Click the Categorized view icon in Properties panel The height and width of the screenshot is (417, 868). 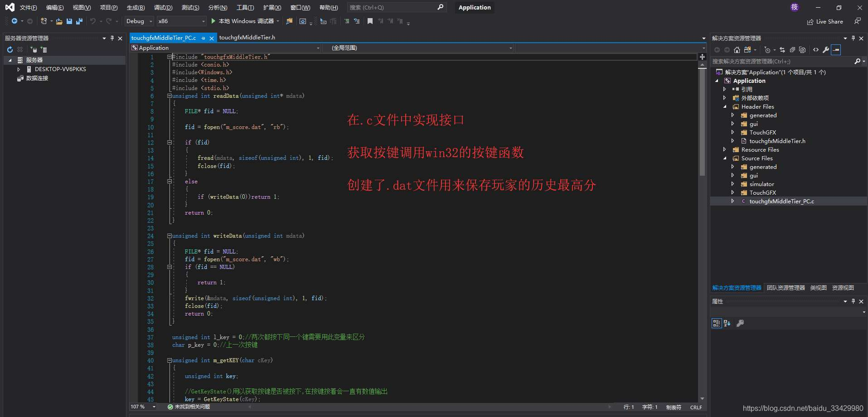point(717,323)
